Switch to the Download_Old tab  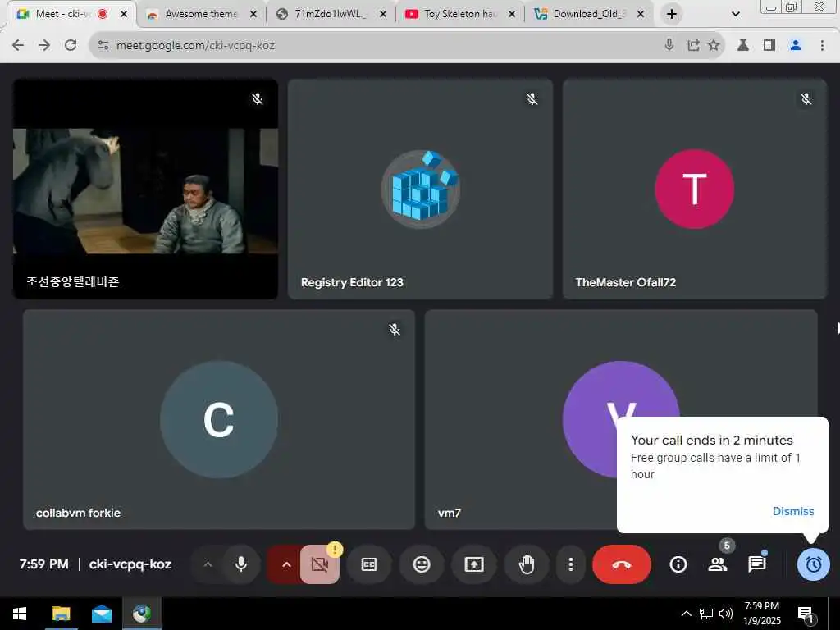click(x=588, y=14)
